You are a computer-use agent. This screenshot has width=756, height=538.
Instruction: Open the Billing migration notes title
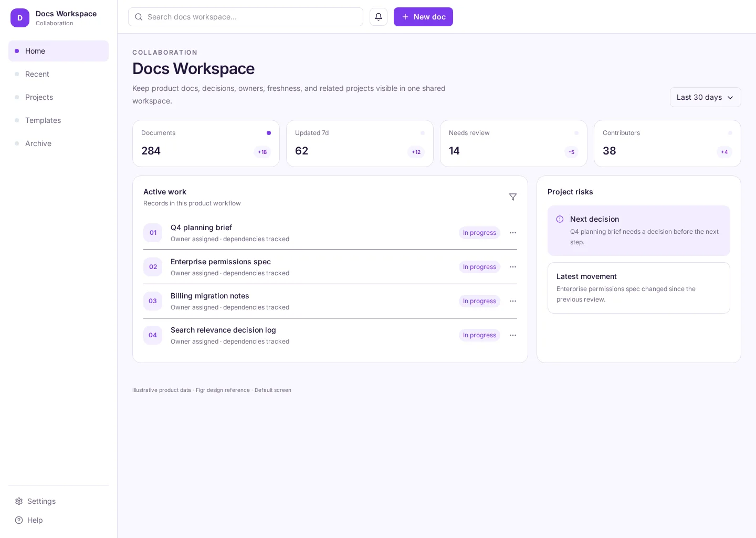coord(209,296)
